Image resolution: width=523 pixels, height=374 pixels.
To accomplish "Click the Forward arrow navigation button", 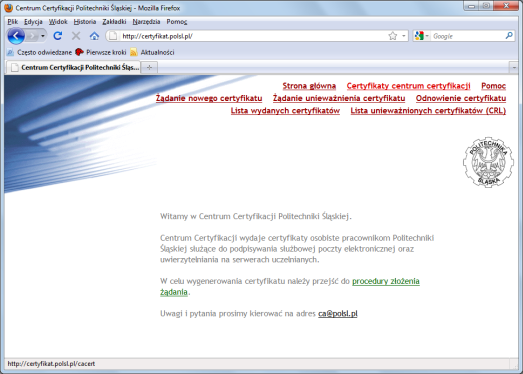I will [32, 36].
